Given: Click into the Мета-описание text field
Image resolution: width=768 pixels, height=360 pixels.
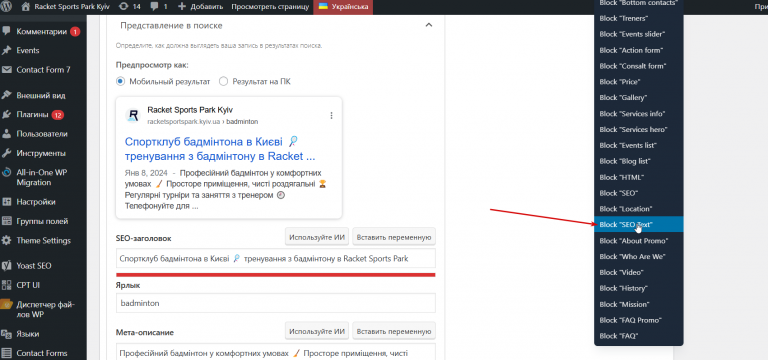Looking at the screenshot, I should coord(276,352).
